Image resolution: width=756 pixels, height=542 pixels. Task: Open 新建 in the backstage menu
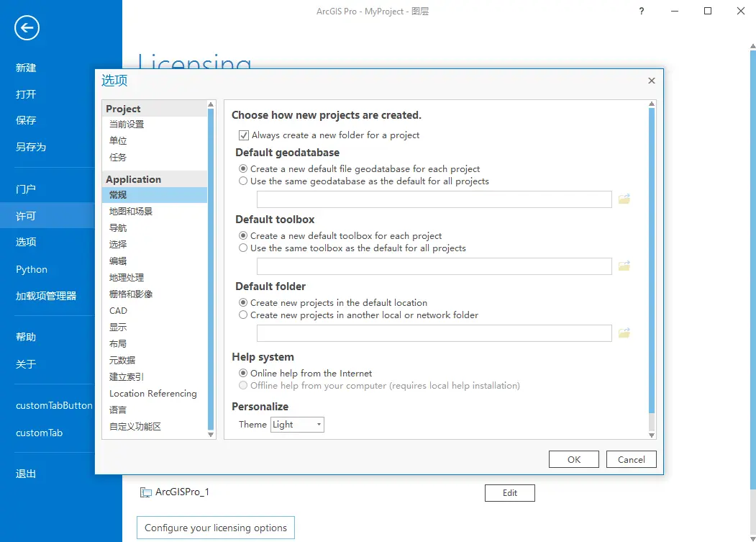26,68
